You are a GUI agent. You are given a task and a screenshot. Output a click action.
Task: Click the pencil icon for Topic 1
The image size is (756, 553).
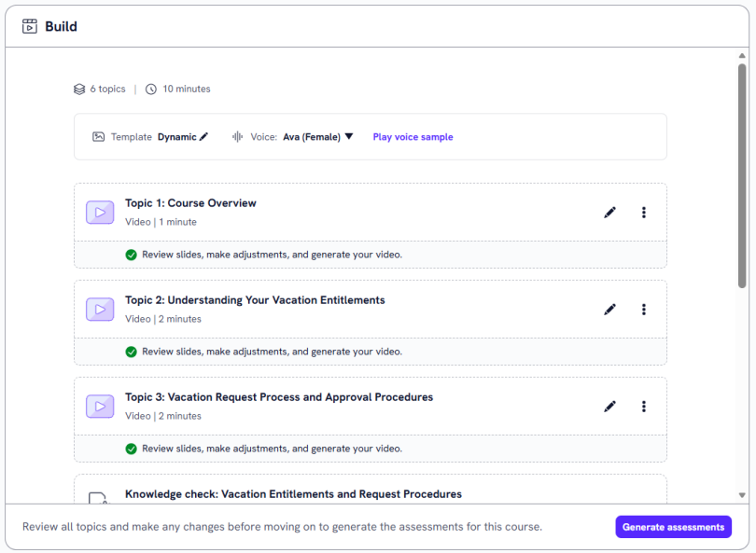click(x=609, y=213)
